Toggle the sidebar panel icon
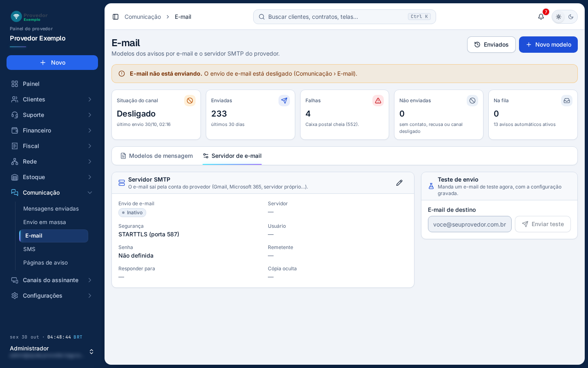The image size is (588, 368). pyautogui.click(x=116, y=17)
